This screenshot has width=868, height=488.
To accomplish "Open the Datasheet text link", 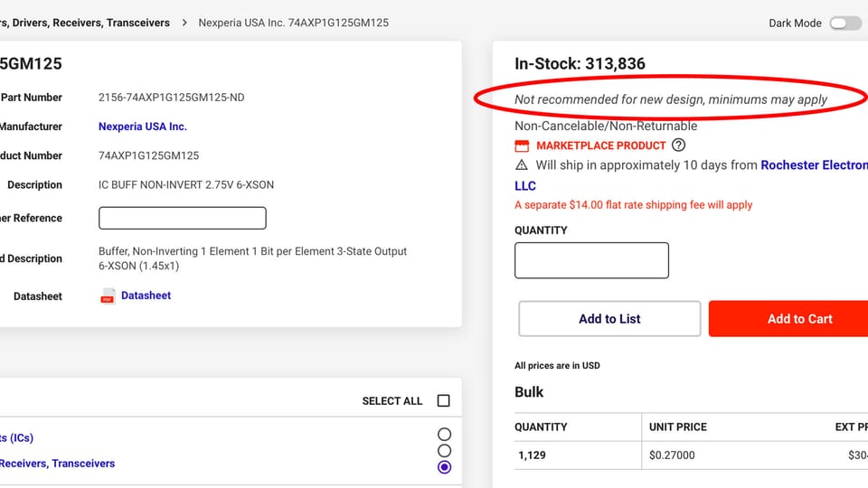I will pyautogui.click(x=146, y=296).
